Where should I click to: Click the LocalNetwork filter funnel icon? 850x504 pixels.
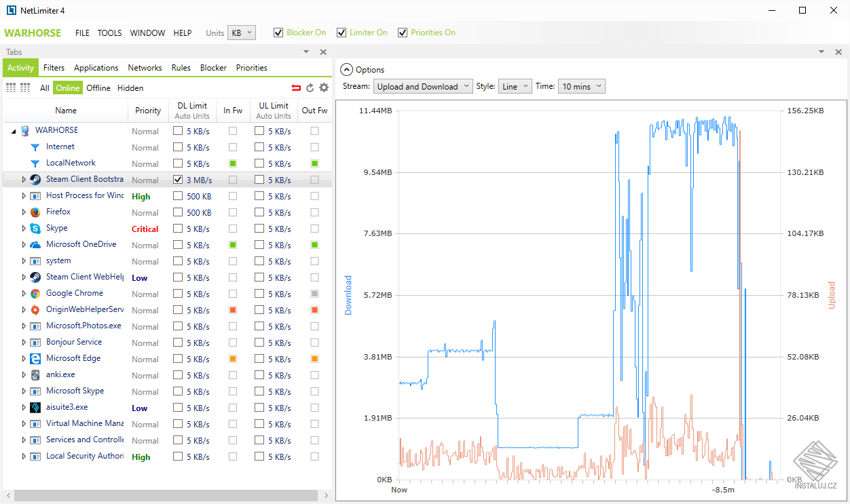[35, 163]
